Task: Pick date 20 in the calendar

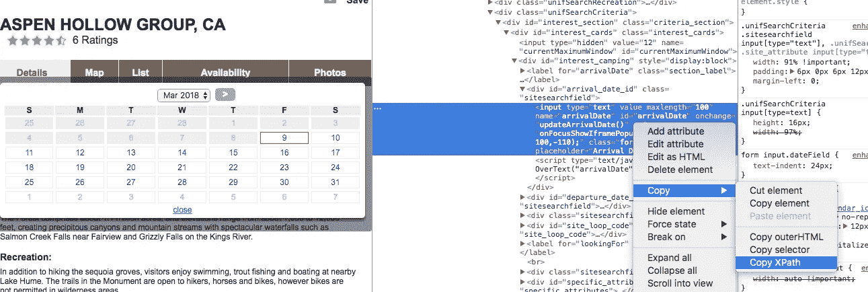Action: click(131, 168)
